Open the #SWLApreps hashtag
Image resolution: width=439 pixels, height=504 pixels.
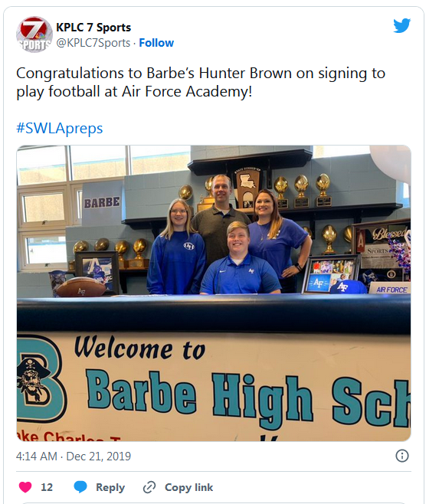60,128
